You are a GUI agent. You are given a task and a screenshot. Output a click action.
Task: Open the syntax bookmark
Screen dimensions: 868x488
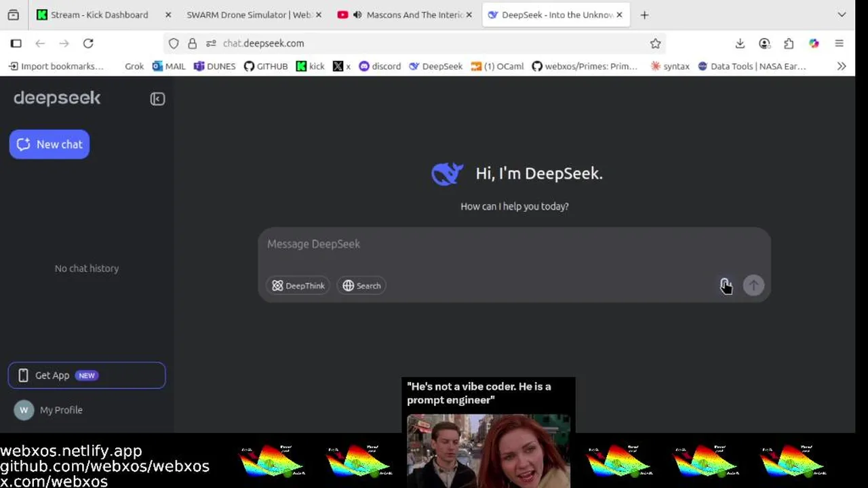coord(669,66)
